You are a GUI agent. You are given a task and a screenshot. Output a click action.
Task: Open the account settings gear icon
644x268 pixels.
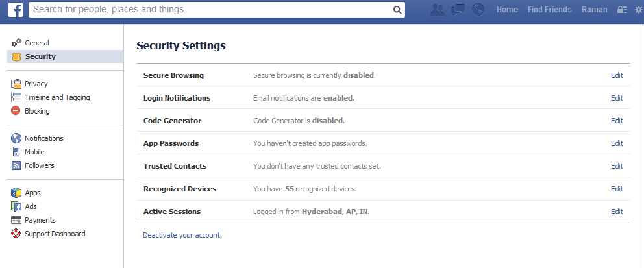click(x=637, y=10)
